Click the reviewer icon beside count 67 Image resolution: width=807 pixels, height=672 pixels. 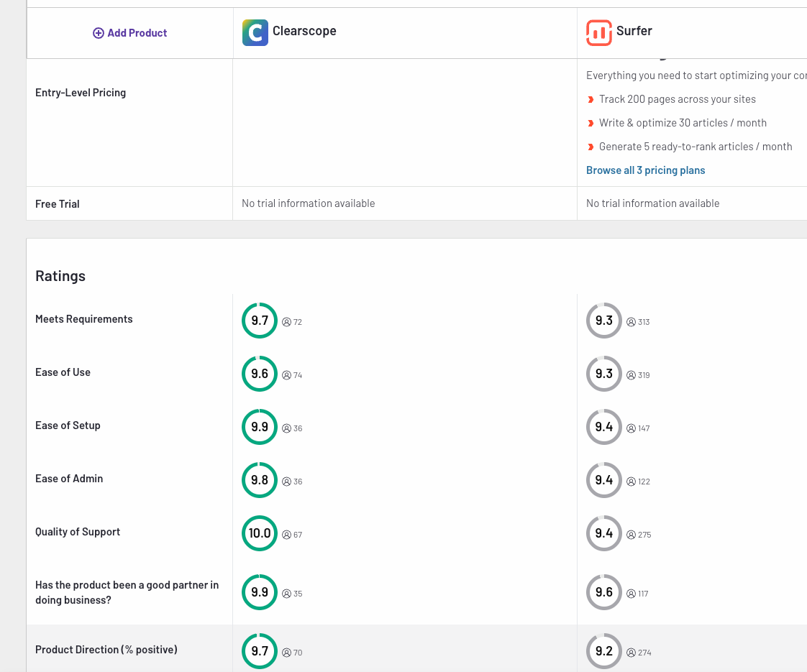(287, 535)
